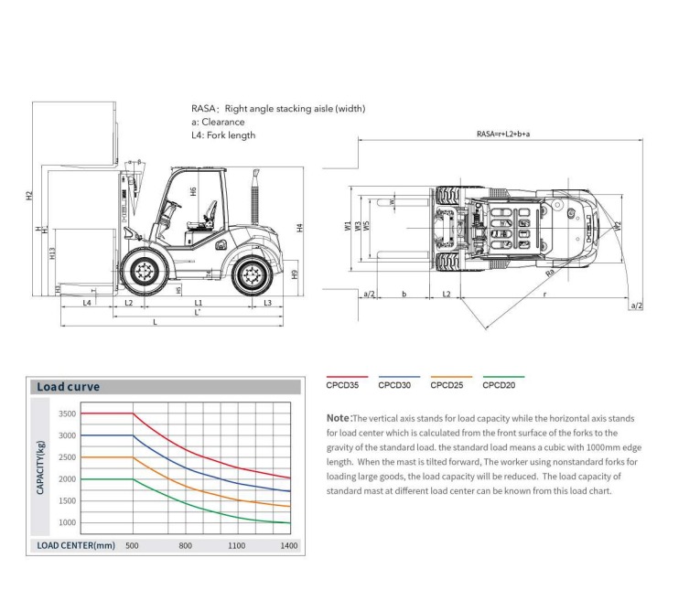The image size is (700, 601).
Task: Click the Ra turning radius label
Action: point(549,272)
